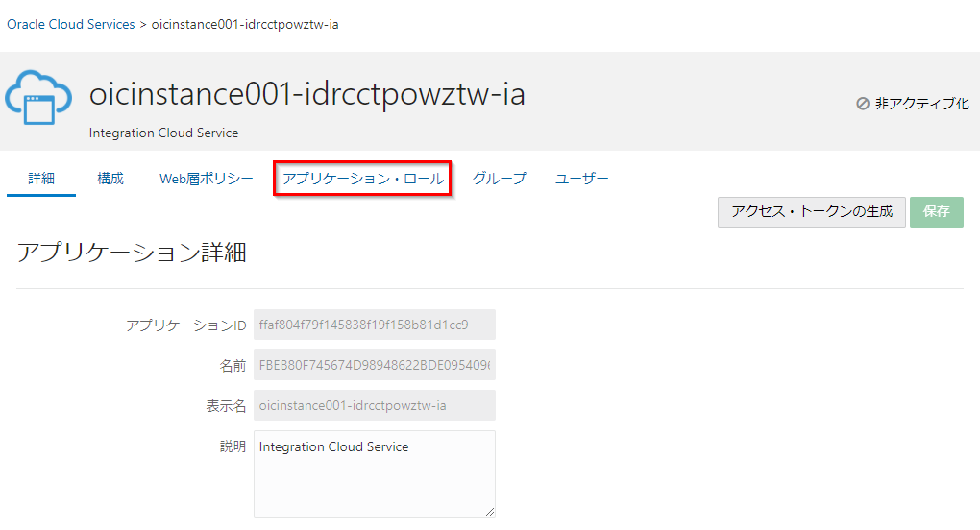The image size is (980, 530).
Task: Click the large oicinstance001 page title
Action: coord(306,95)
